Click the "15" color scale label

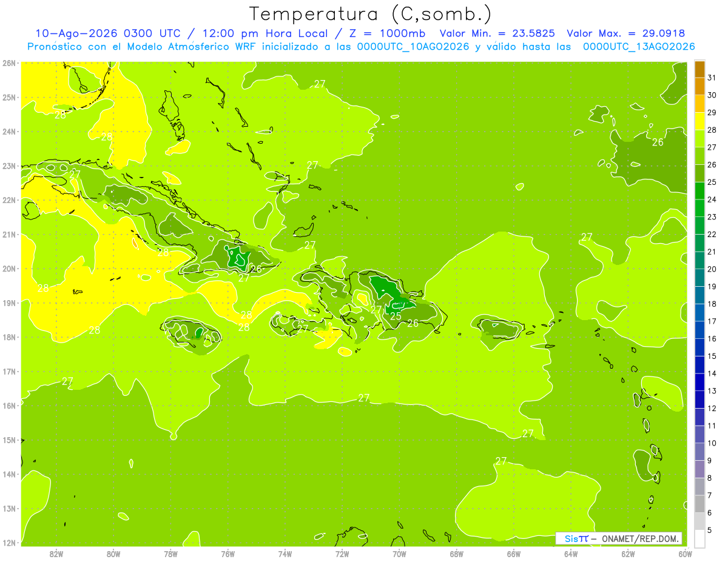[x=712, y=356]
